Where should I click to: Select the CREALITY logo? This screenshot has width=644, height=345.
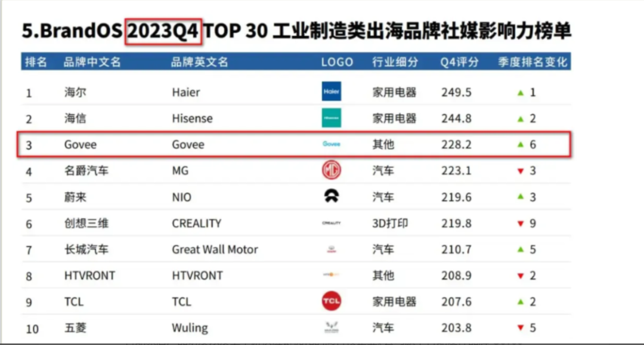330,223
